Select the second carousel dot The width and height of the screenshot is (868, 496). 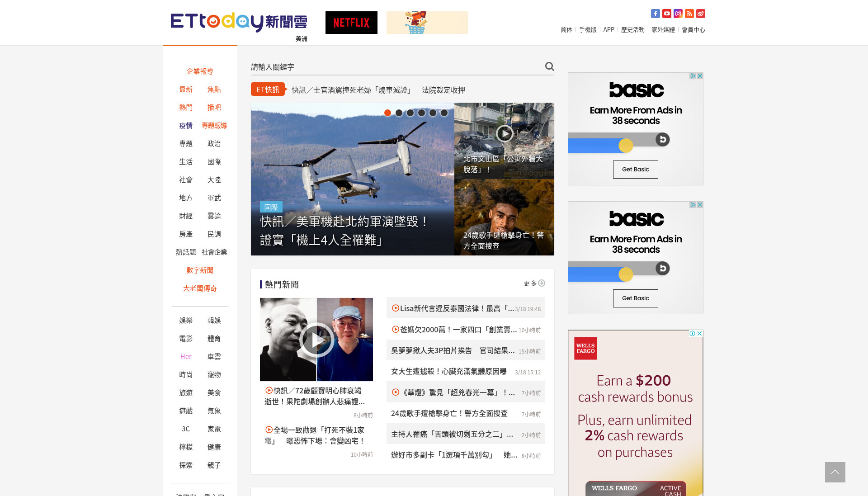[x=399, y=113]
